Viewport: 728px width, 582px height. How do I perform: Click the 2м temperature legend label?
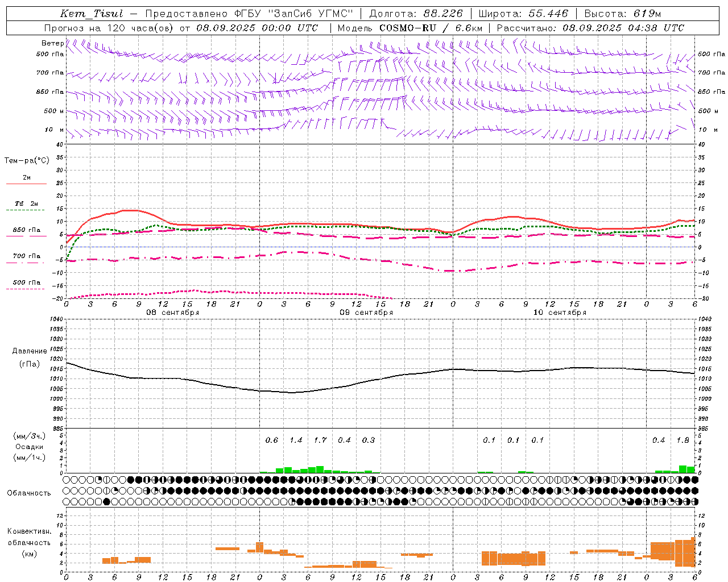(x=27, y=178)
